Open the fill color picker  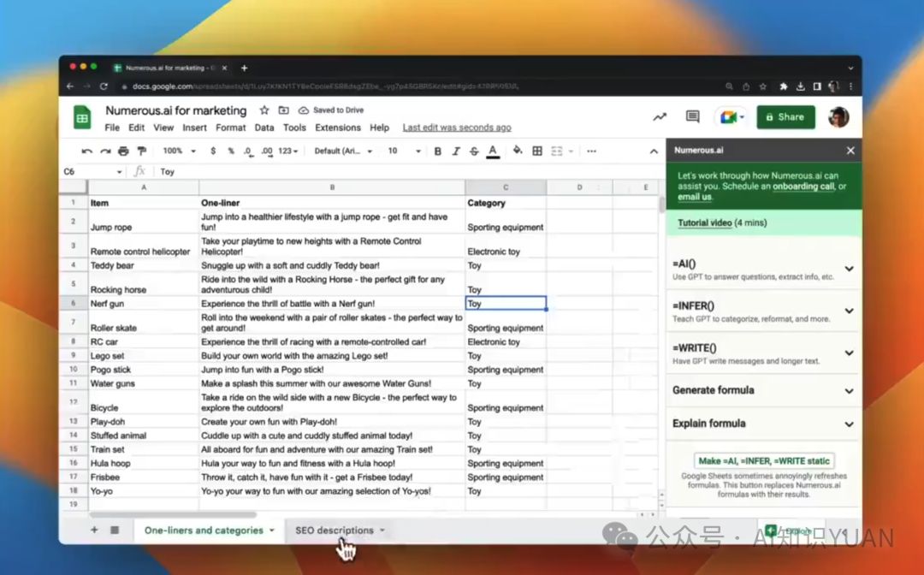[518, 151]
